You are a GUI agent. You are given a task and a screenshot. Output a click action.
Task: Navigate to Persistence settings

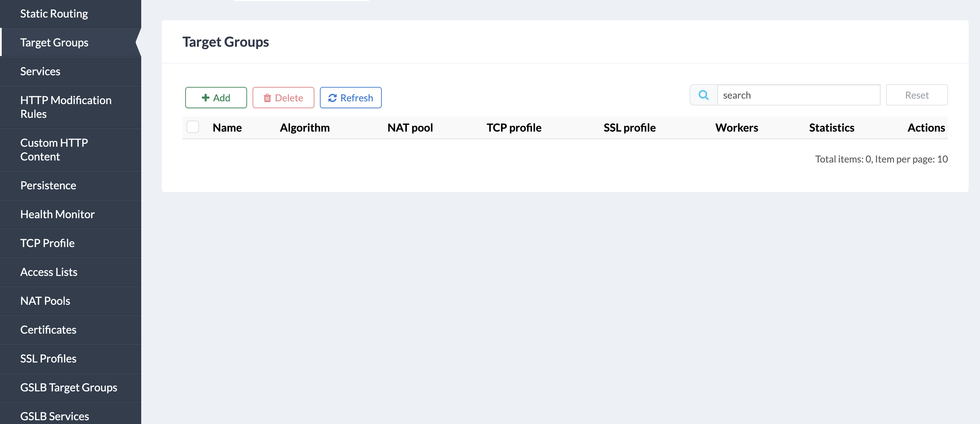click(x=48, y=185)
